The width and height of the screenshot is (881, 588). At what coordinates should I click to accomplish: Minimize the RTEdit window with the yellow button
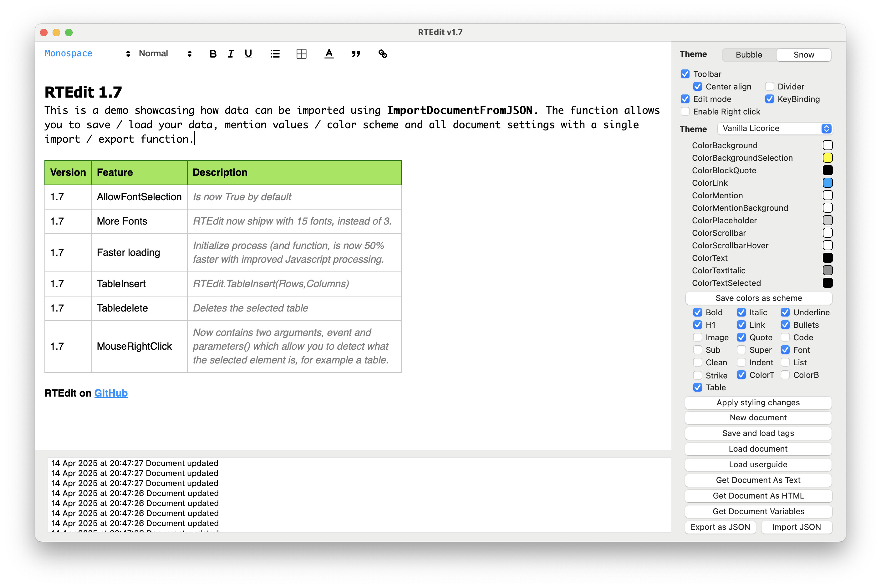56,32
